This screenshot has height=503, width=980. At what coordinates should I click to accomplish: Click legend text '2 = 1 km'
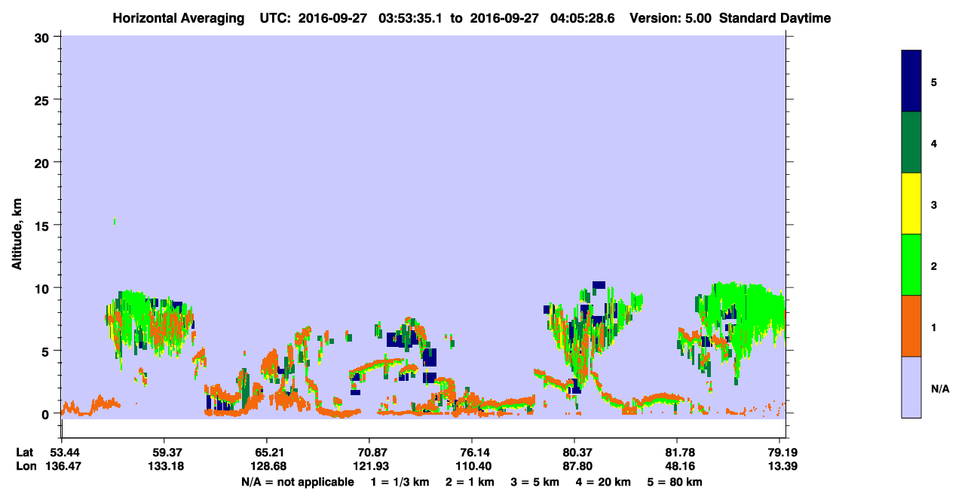click(470, 482)
